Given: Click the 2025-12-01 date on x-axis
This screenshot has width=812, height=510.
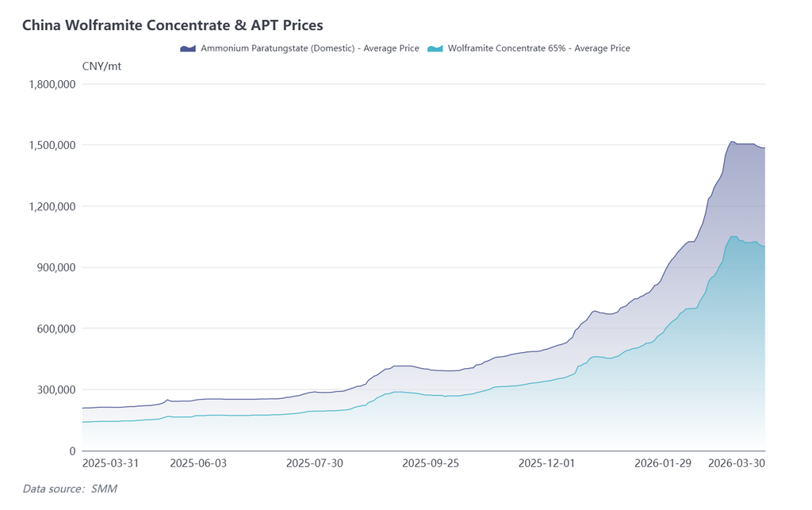Looking at the screenshot, I should (x=546, y=463).
